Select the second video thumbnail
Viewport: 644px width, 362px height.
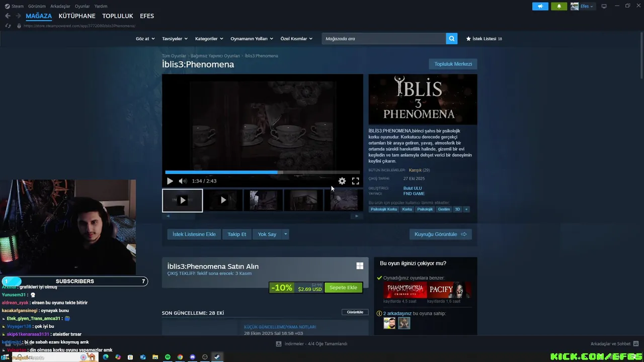tap(223, 200)
